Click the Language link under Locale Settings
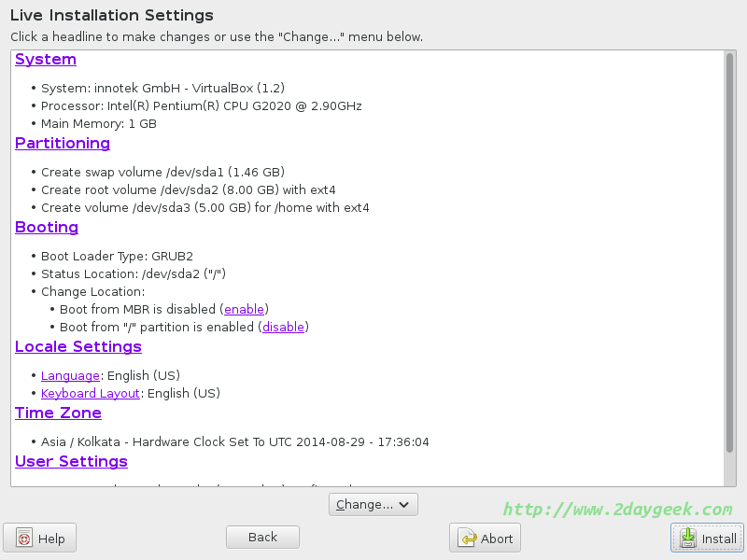This screenshot has width=747, height=560. tap(70, 375)
